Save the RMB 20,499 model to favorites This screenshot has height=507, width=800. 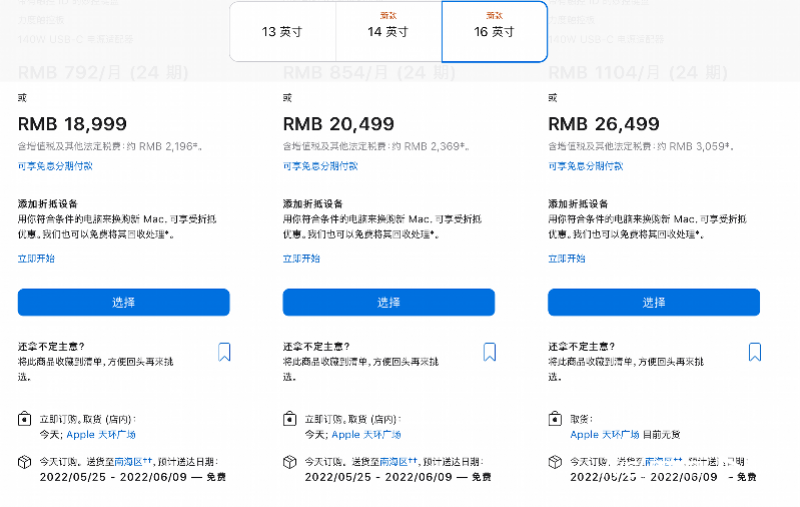tap(489, 351)
